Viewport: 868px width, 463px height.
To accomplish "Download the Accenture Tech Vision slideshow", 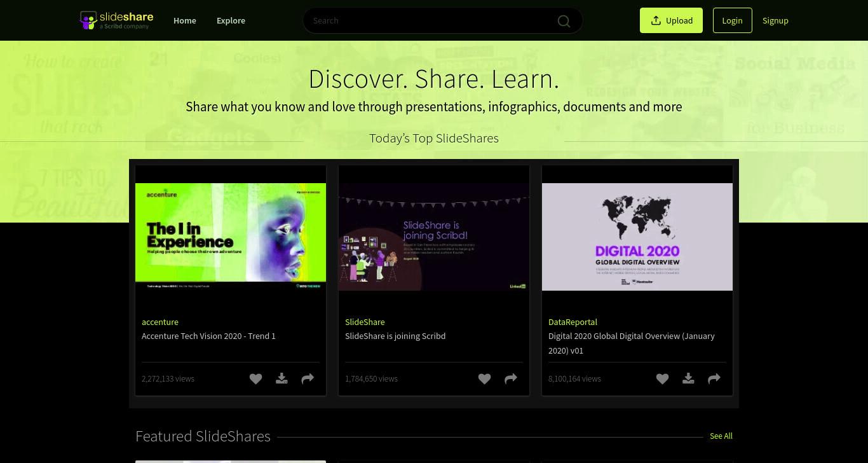I will [x=281, y=378].
